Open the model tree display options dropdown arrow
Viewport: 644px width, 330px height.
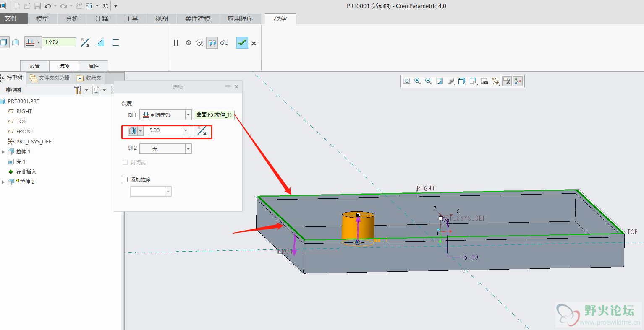click(105, 90)
